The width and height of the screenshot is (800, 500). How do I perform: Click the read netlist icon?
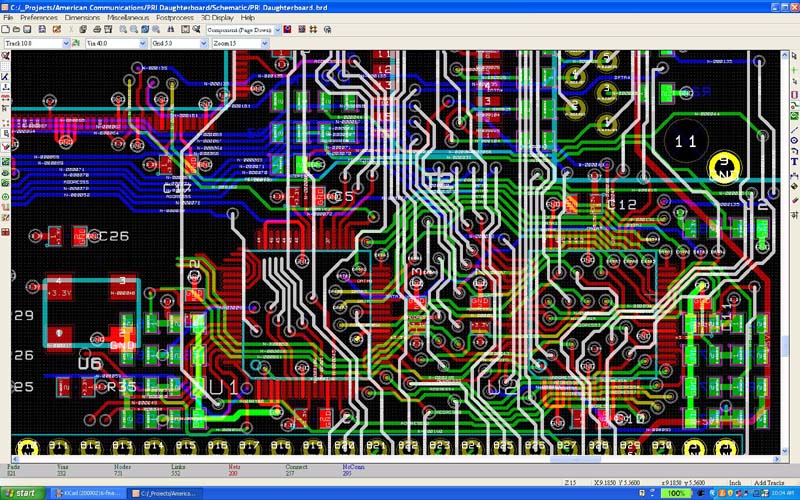click(185, 30)
